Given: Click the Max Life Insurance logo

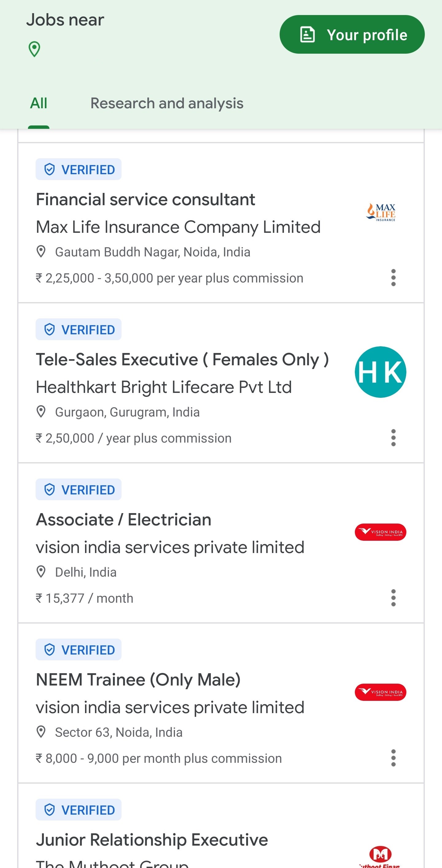Looking at the screenshot, I should [381, 212].
